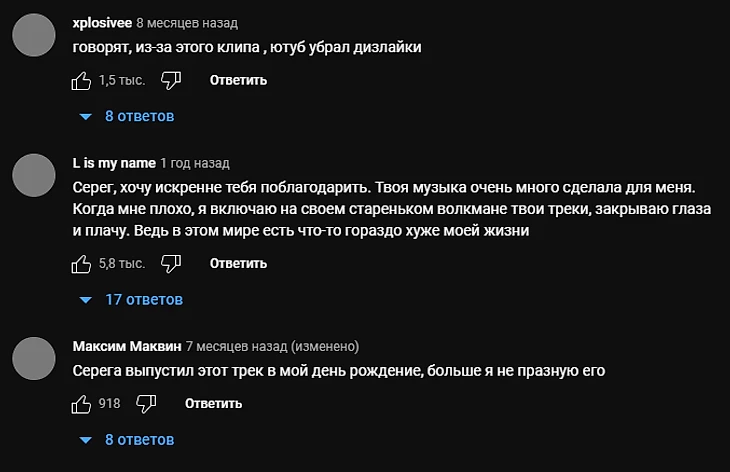
Task: Like Максим Маквин's comment
Action: (82, 404)
